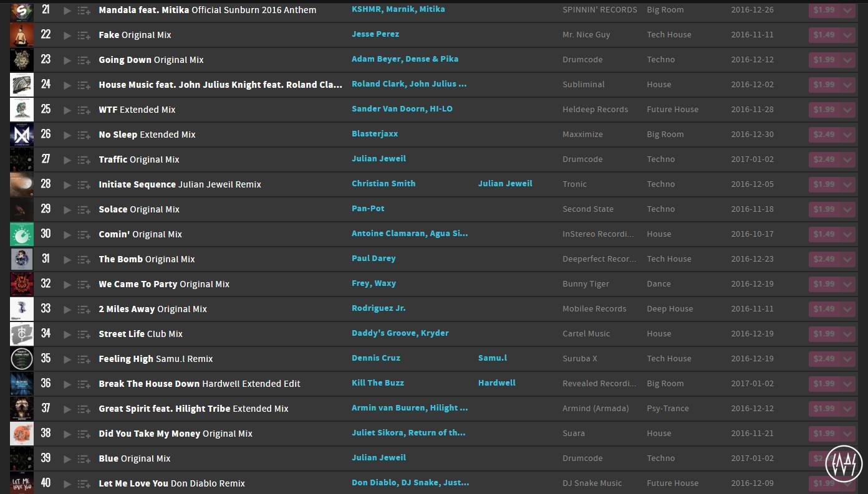The image size is (868, 494).
Task: Buy No Sleep for $2.49
Action: point(824,135)
